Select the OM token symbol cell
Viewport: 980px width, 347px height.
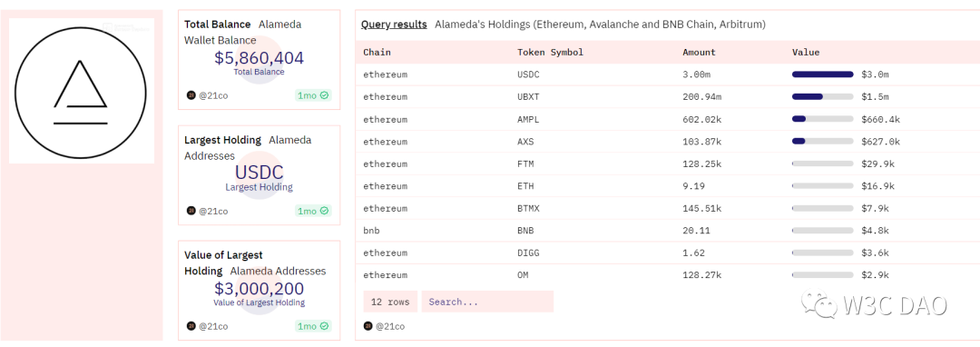[x=524, y=274]
